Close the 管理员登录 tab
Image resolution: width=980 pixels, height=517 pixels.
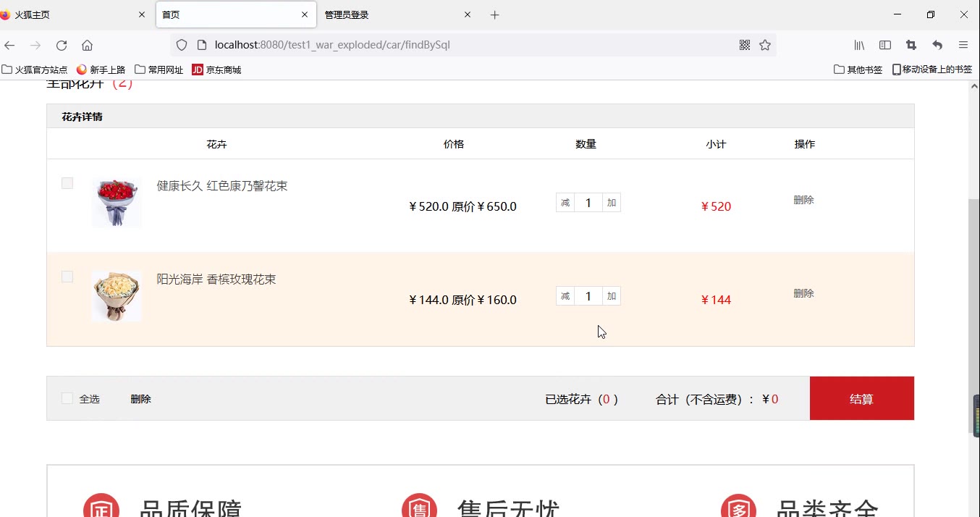point(468,14)
